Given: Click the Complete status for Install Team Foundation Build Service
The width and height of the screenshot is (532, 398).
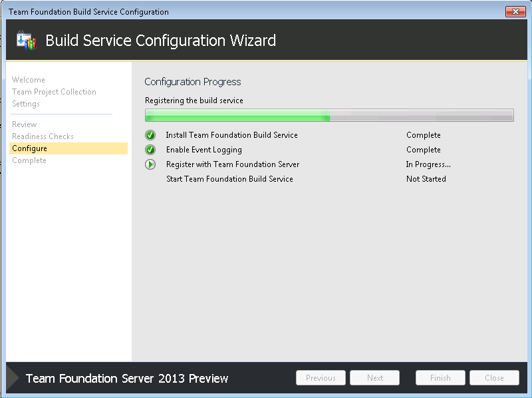Looking at the screenshot, I should (x=424, y=135).
